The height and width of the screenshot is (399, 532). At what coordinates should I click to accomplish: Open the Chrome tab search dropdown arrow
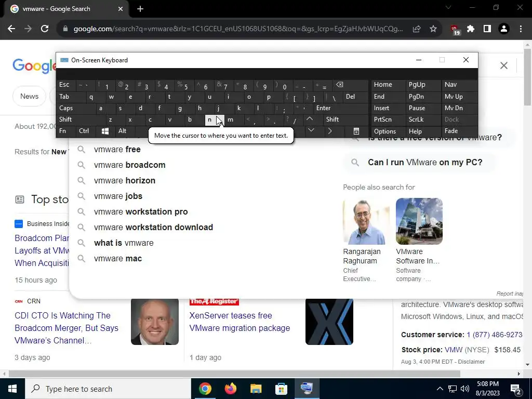(448, 7)
